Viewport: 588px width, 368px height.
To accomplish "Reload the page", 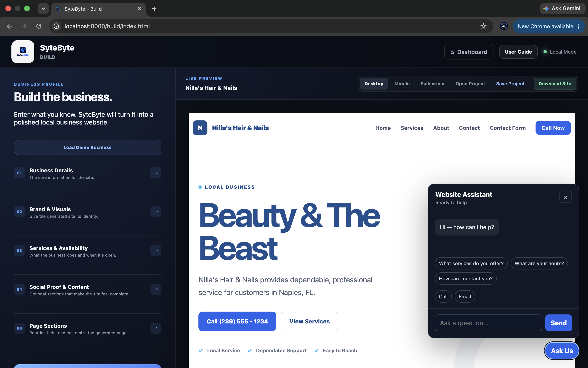I will [39, 26].
